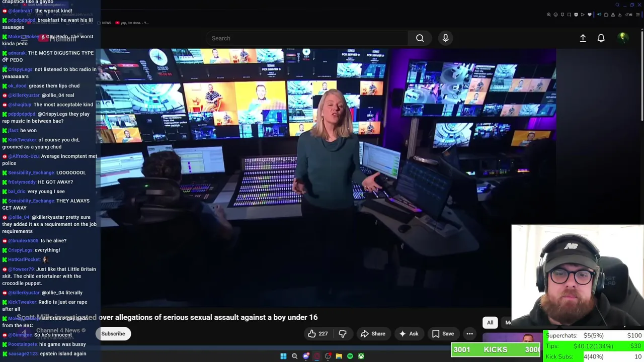Click the browser send/flow arrow icon
The height and width of the screenshot is (362, 644).
[583, 15]
